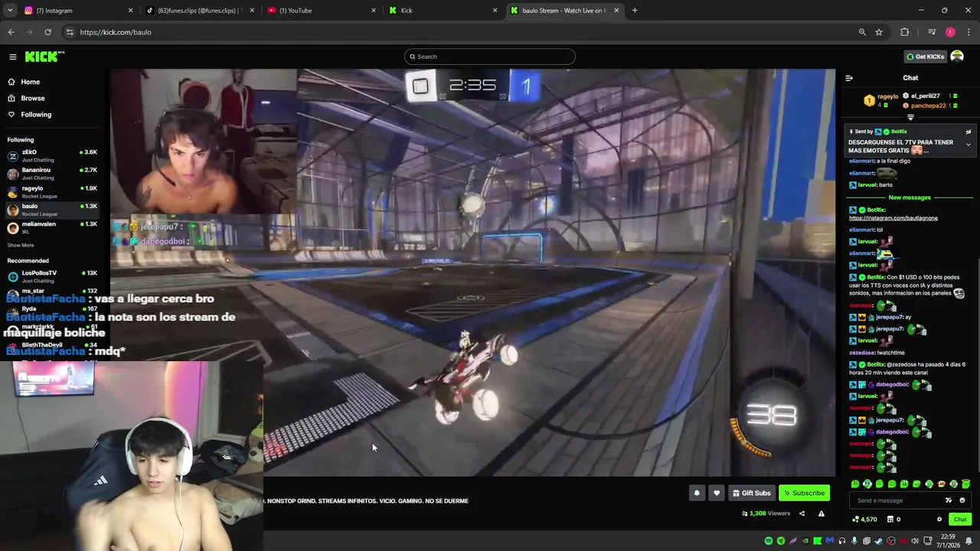Share the stream with share icon
This screenshot has height=551, width=980.
802,514
